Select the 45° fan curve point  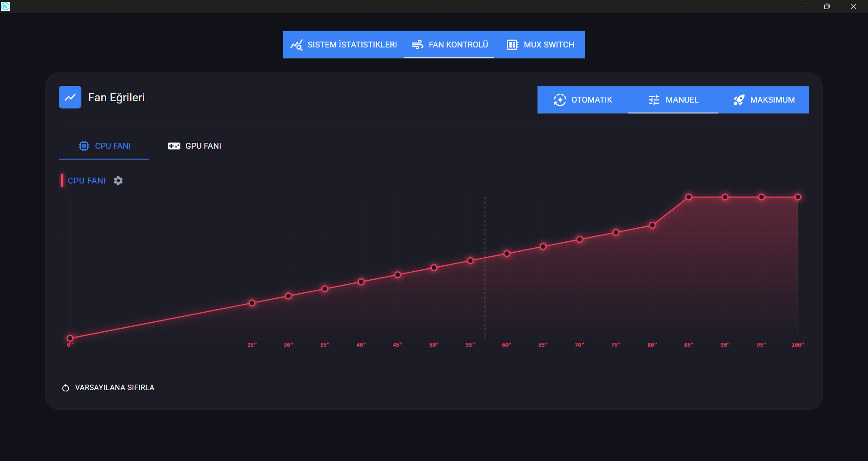click(x=397, y=275)
